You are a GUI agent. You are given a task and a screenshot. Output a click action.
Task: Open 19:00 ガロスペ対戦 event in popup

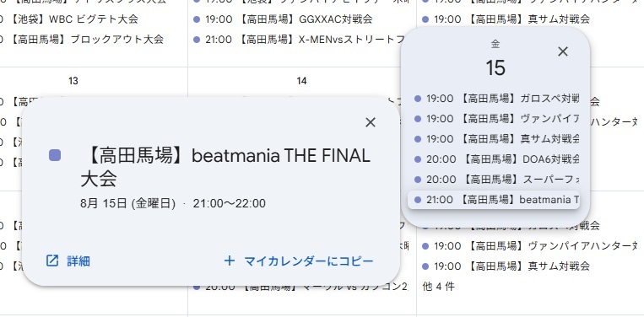[x=494, y=99]
